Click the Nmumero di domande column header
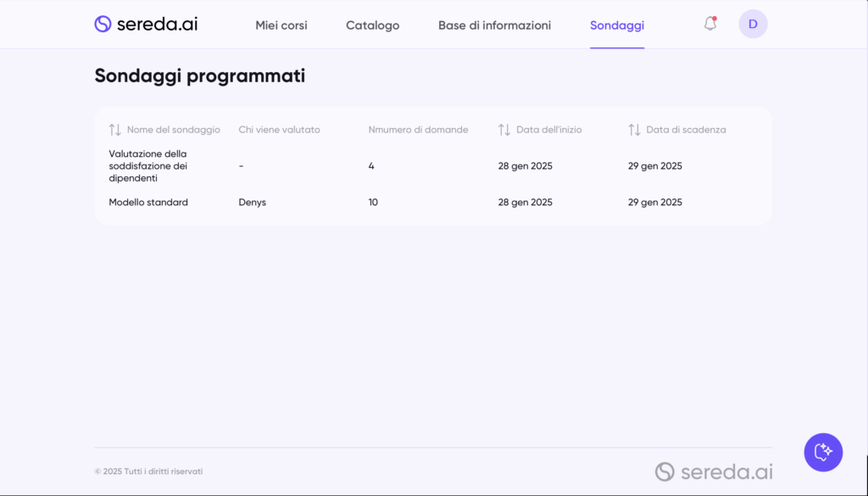Image resolution: width=868 pixels, height=496 pixels. pos(418,130)
